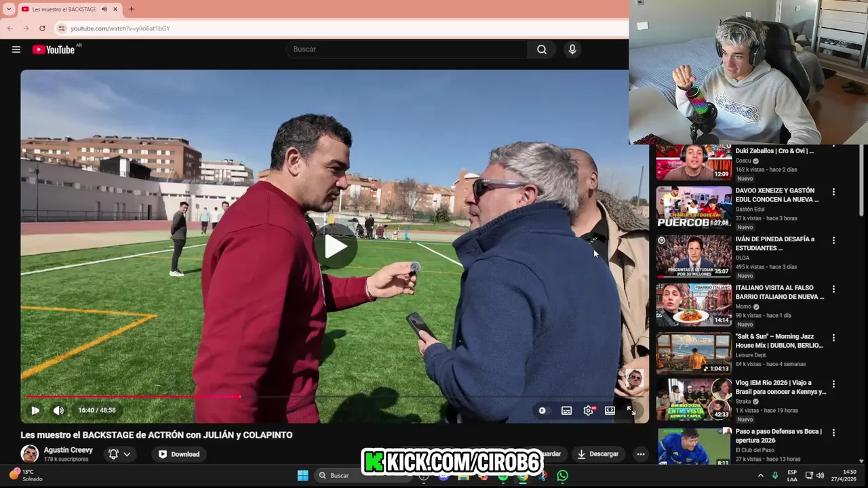Image resolution: width=868 pixels, height=488 pixels.
Task: Mute the video with the speaker icon
Action: [59, 410]
